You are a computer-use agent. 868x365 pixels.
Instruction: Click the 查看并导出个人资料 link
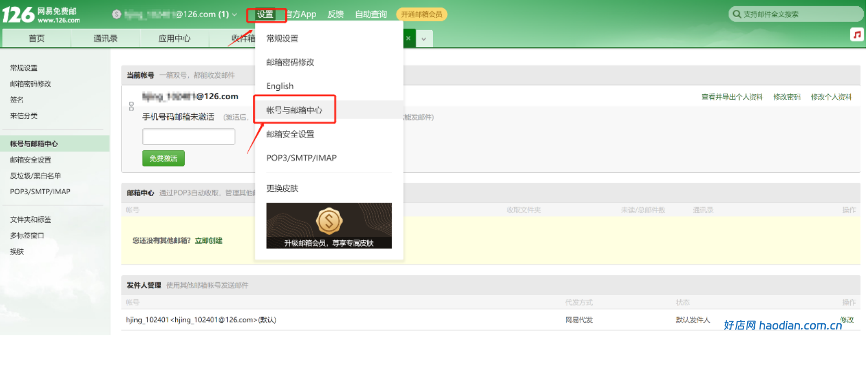(x=732, y=97)
